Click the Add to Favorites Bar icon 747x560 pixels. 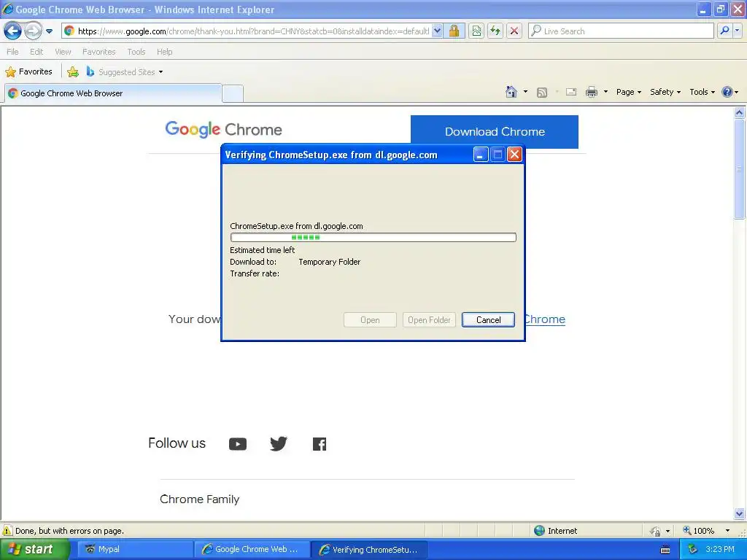pos(73,72)
